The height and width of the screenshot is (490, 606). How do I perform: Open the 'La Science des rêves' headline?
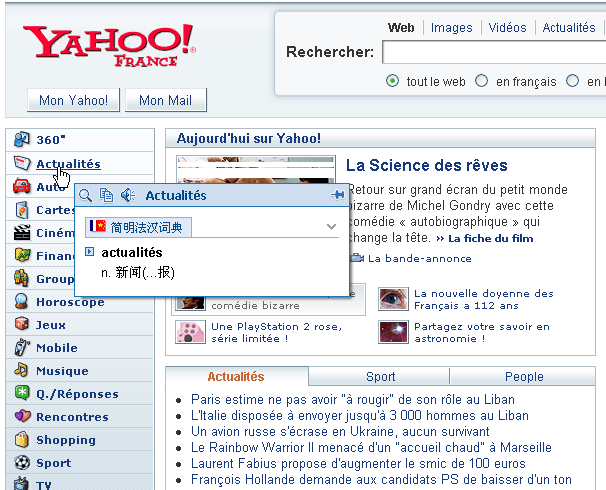pos(426,165)
